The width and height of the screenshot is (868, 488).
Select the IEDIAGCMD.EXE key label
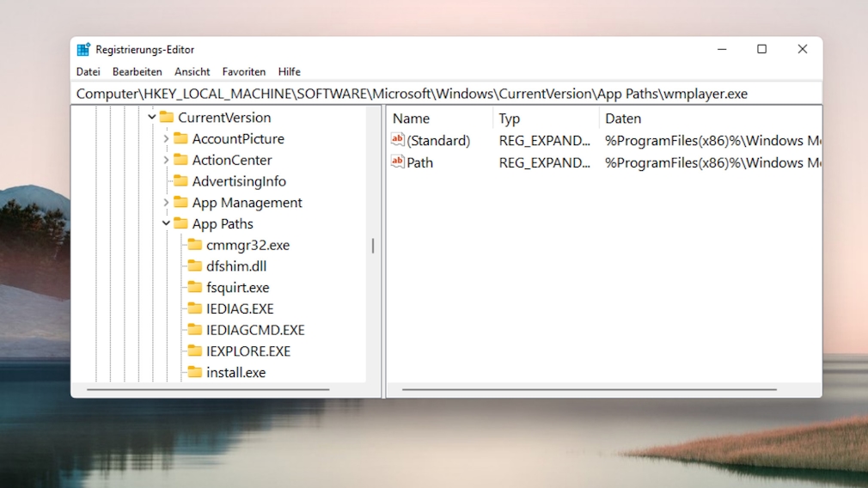(255, 330)
